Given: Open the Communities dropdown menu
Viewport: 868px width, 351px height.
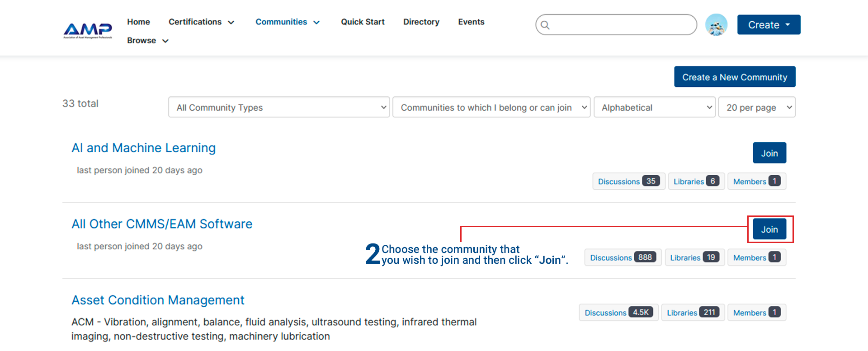Looking at the screenshot, I should tap(288, 22).
